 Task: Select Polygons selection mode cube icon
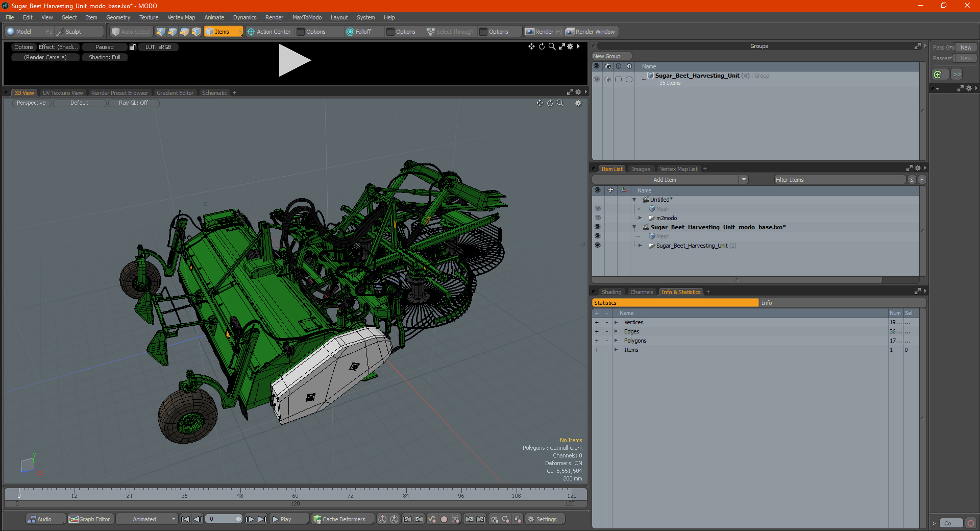point(184,32)
